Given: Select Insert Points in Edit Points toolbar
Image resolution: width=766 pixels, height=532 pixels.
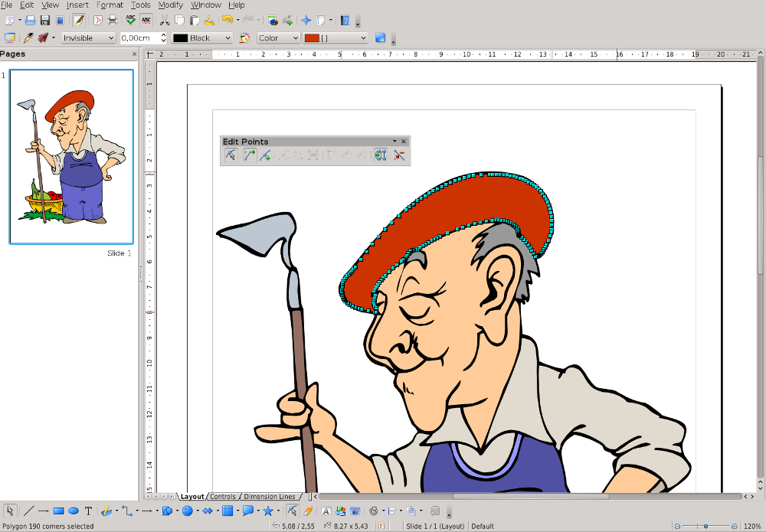Looking at the screenshot, I should coord(265,155).
